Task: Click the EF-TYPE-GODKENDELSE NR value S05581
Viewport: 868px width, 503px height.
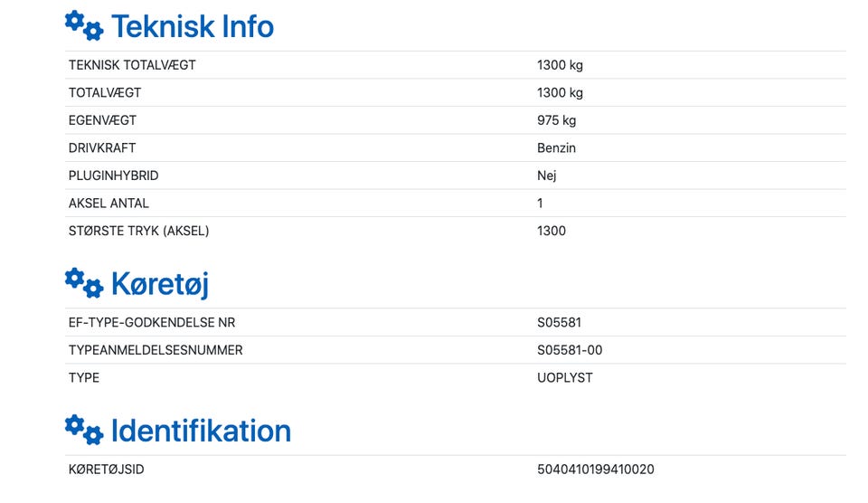Action: pyautogui.click(x=559, y=322)
